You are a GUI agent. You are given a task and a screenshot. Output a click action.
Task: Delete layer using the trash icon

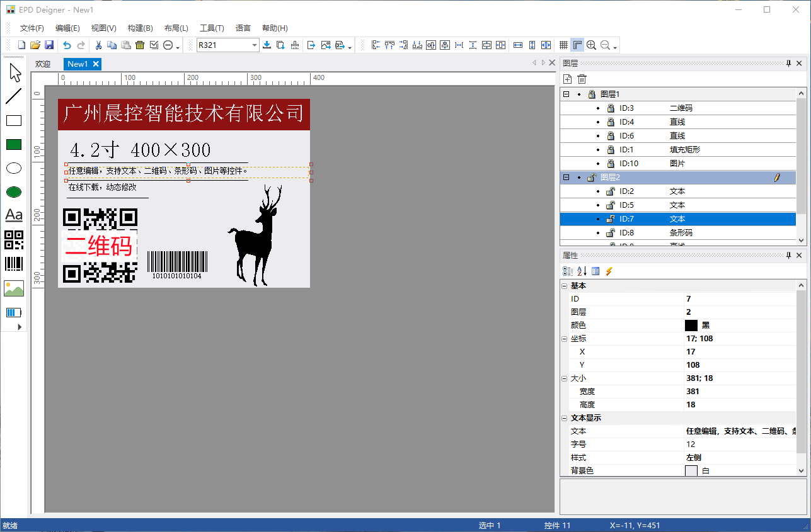click(x=582, y=79)
